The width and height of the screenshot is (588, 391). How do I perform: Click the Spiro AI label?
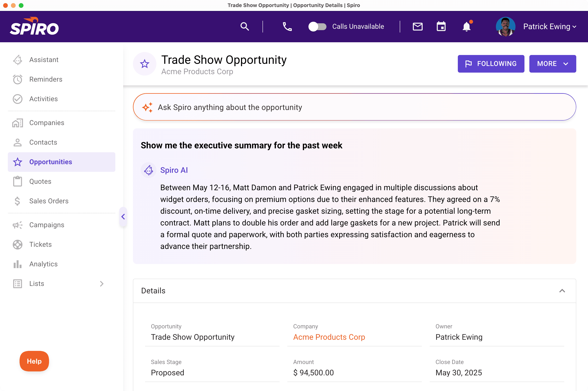pos(174,170)
